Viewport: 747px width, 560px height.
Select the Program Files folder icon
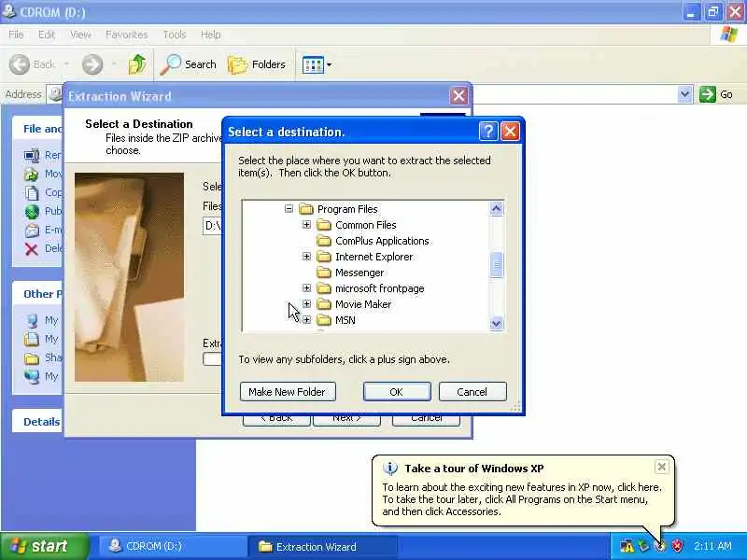[x=306, y=209]
